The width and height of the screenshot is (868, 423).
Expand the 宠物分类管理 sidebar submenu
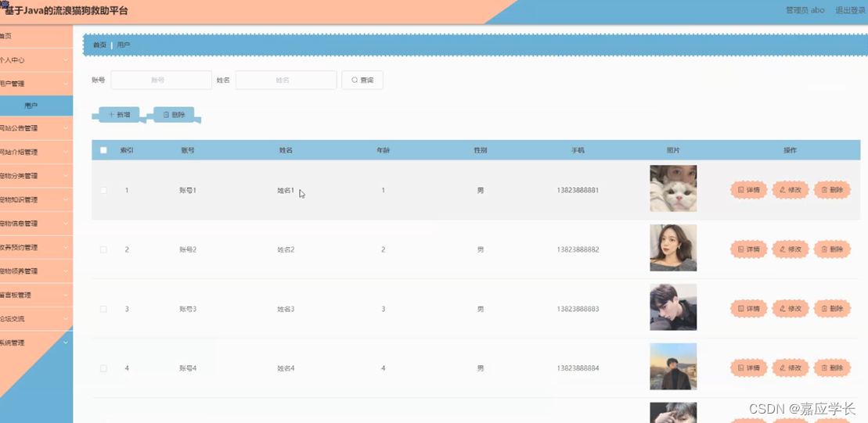pos(36,176)
